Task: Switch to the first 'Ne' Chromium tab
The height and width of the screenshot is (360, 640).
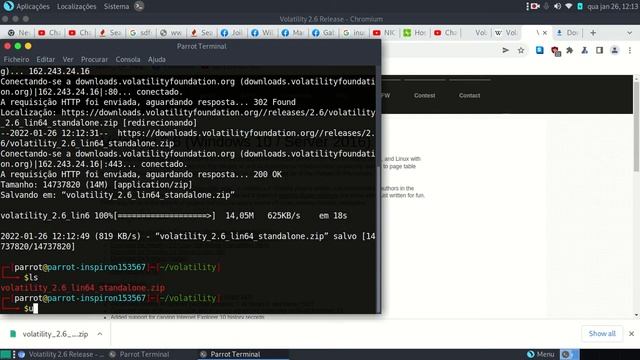Action: (19, 33)
